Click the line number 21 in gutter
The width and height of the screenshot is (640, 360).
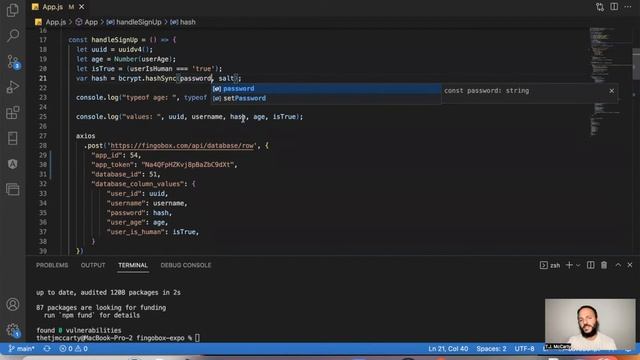tap(43, 78)
